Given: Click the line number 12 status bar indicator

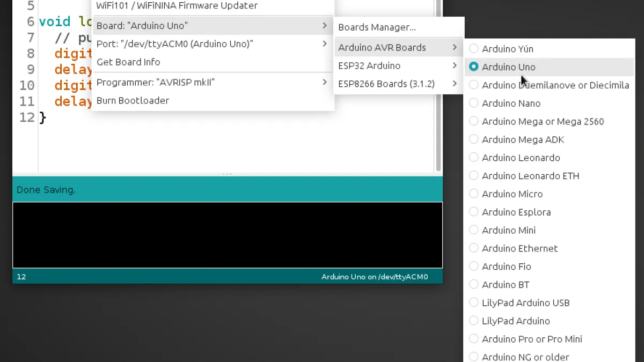Looking at the screenshot, I should (x=21, y=277).
